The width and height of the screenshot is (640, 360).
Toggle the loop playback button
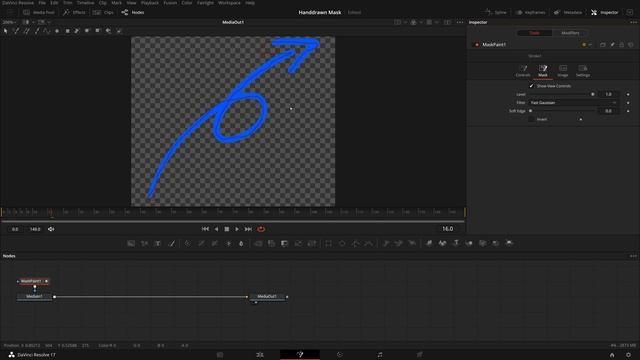pos(261,229)
